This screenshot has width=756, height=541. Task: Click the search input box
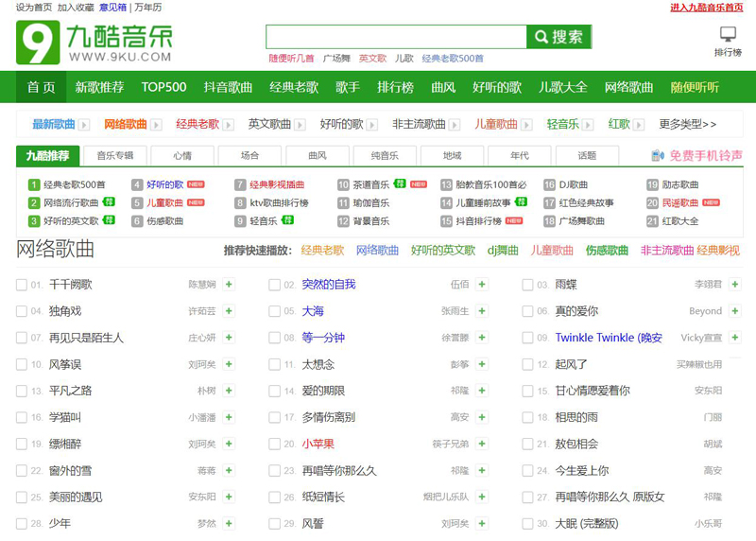(396, 37)
